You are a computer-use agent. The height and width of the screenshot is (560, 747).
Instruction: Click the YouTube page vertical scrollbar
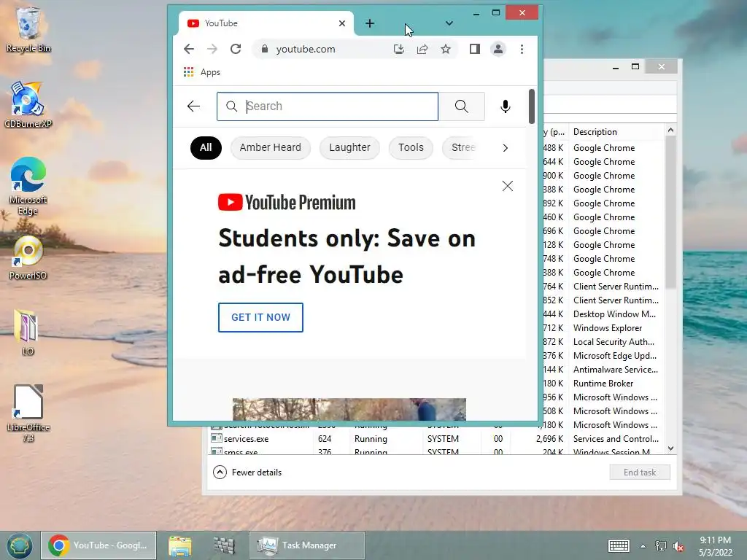pos(532,106)
